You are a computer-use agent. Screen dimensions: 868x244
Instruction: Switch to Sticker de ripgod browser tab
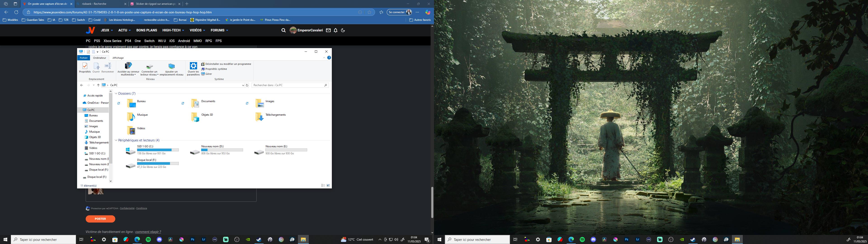coord(155,4)
